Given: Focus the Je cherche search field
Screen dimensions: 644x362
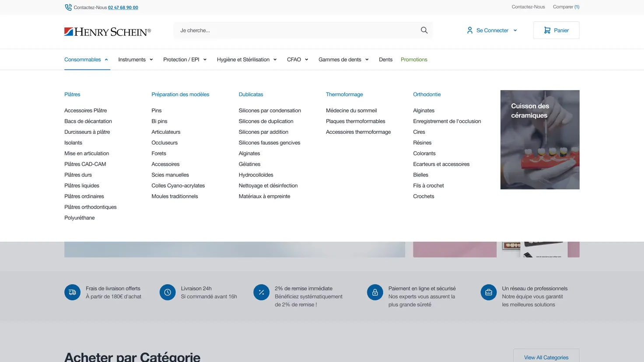Looking at the screenshot, I should point(297,30).
